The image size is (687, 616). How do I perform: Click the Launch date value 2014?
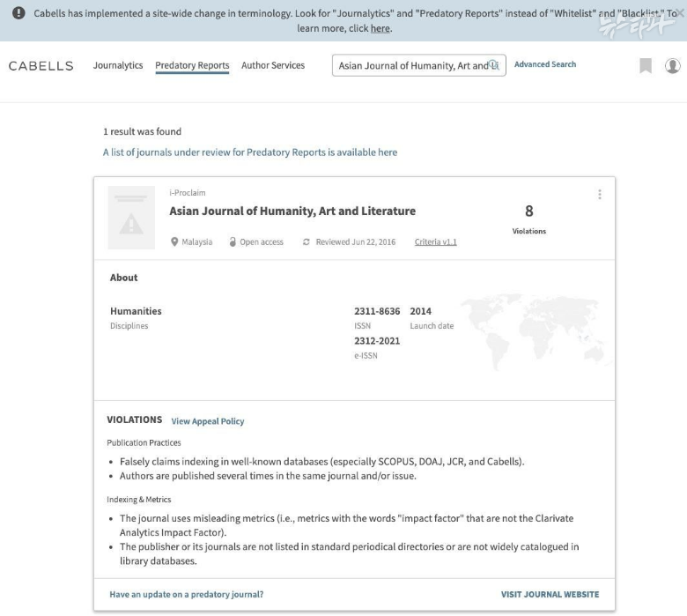tap(421, 311)
